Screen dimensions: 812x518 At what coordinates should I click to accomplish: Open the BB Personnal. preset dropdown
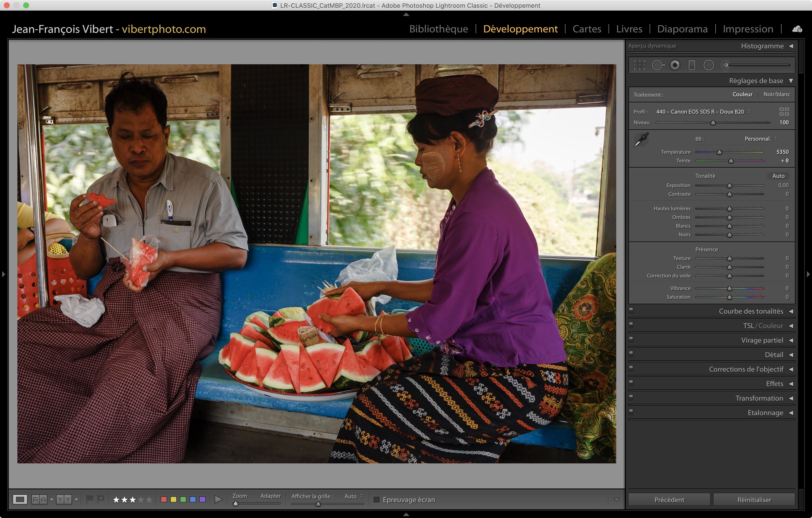tap(761, 139)
